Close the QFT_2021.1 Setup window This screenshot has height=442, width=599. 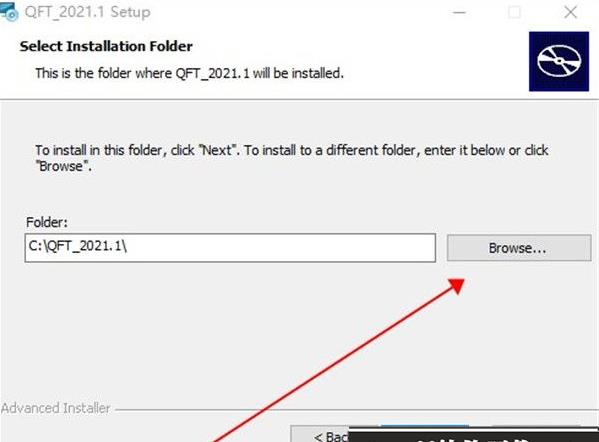point(570,12)
